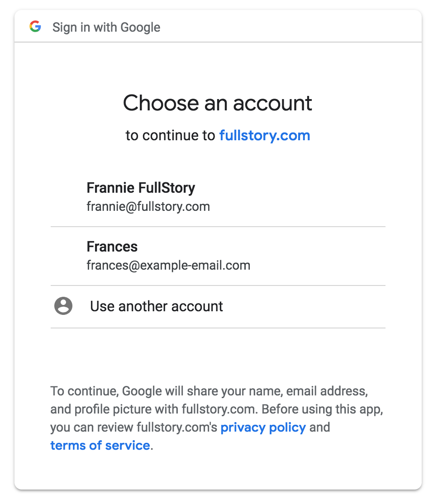Image resolution: width=438 pixels, height=504 pixels.
Task: Open the fullstory.com link under the heading
Action: (x=264, y=135)
